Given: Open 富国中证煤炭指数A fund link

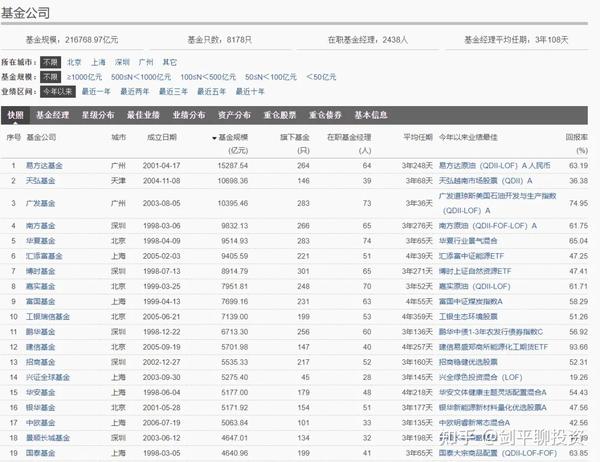Looking at the screenshot, I should pos(471,302).
